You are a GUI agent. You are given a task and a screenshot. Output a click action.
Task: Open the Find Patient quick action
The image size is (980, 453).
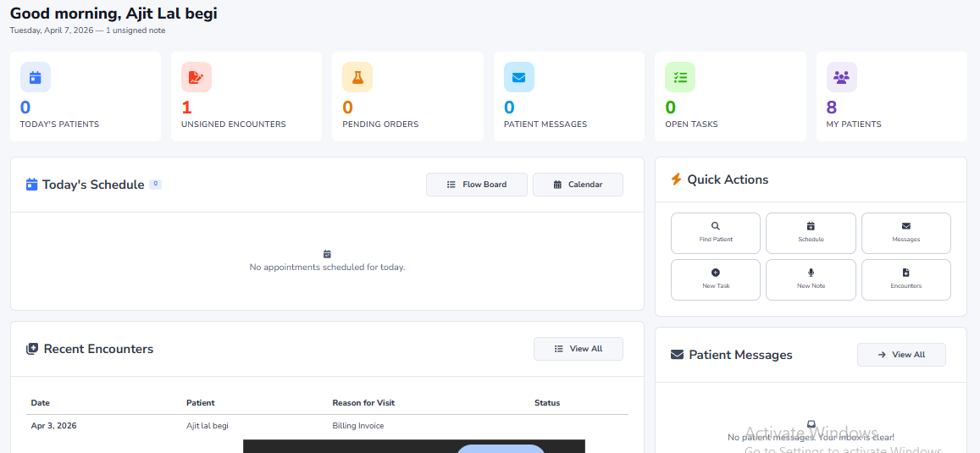pyautogui.click(x=716, y=233)
